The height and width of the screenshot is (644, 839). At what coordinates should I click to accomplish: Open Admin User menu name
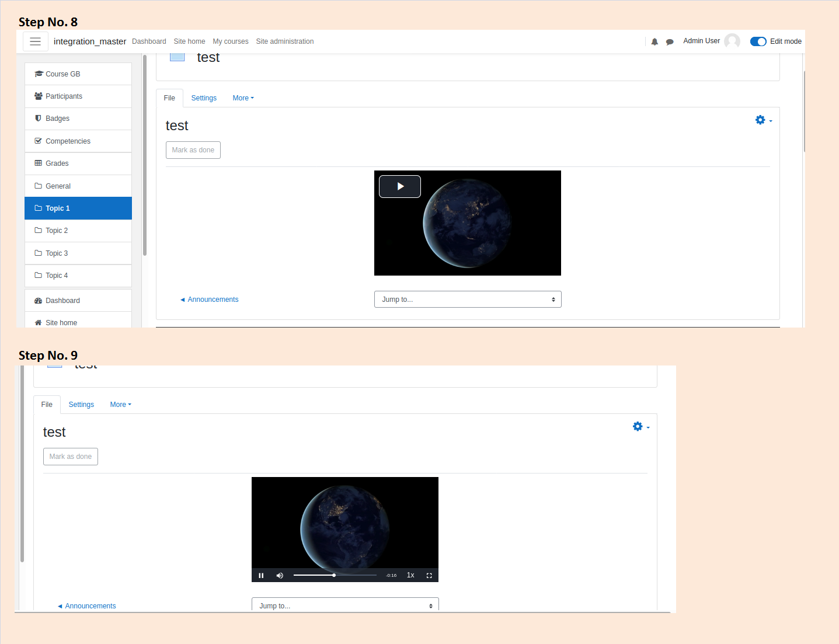point(701,41)
